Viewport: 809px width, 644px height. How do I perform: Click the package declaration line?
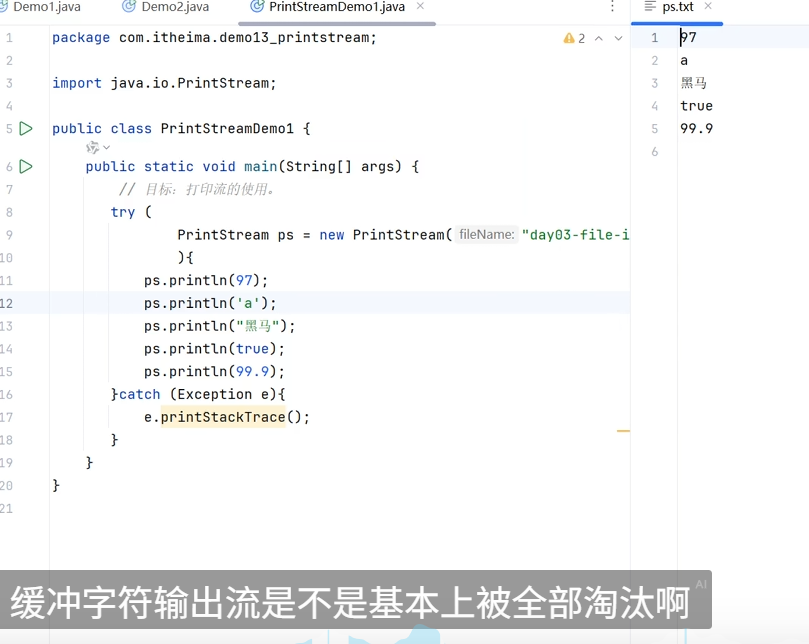214,38
